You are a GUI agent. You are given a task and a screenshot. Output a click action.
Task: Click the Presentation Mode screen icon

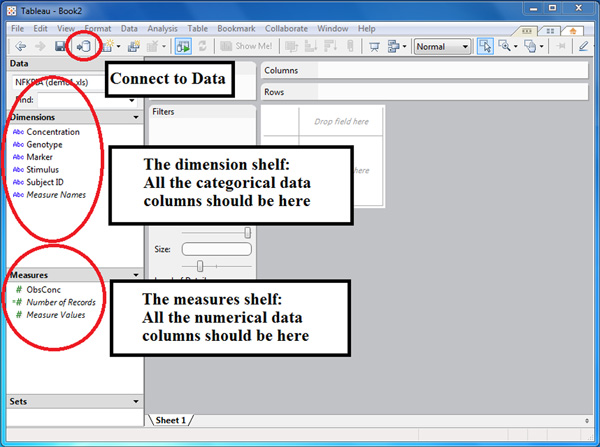click(x=374, y=47)
